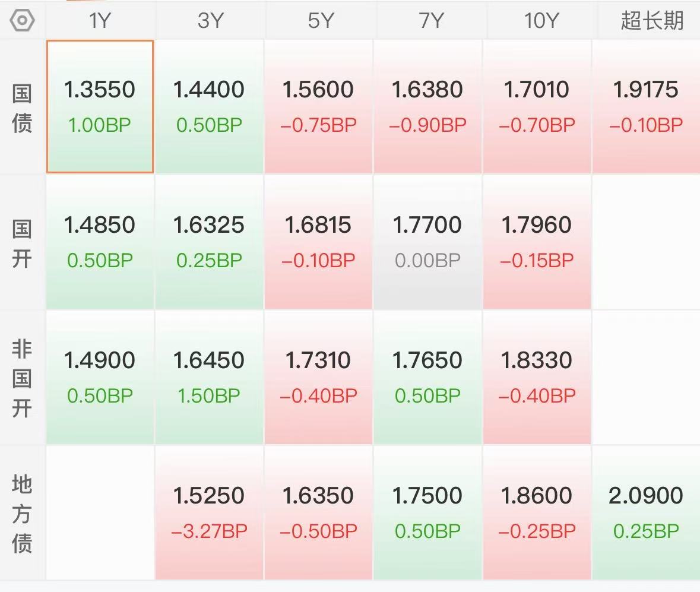
Task: Click the 地方债 3Y cell with -3.27BP
Action: pos(209,512)
